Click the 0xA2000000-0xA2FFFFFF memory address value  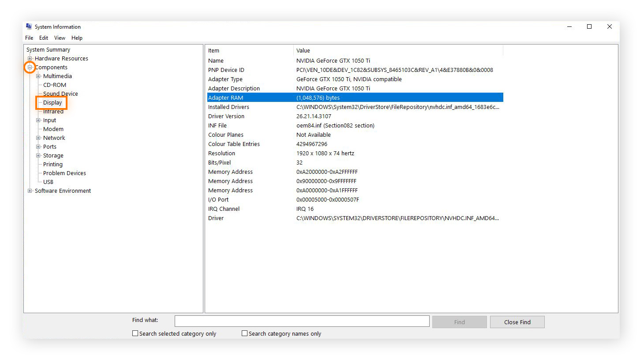[x=327, y=172]
